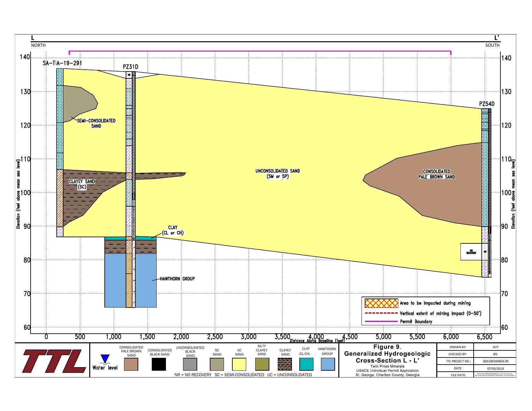Click the hatched 'Area to be impacted' legend sample
This screenshot has height=411, width=532.
[381, 303]
